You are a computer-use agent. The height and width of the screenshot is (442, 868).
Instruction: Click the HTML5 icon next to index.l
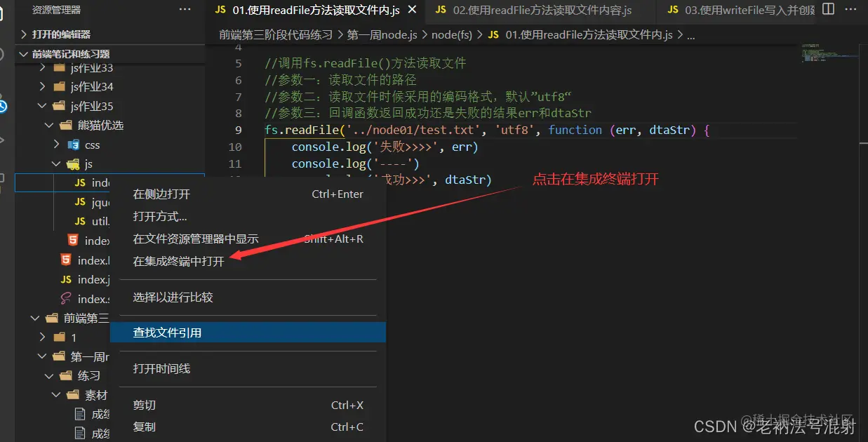tap(66, 260)
